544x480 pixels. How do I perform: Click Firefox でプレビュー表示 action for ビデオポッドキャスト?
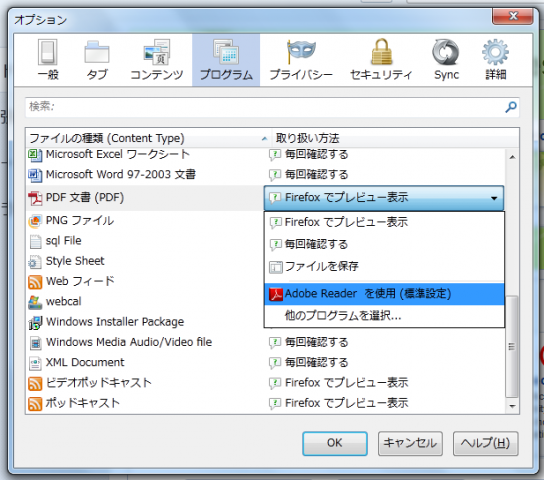point(339,383)
